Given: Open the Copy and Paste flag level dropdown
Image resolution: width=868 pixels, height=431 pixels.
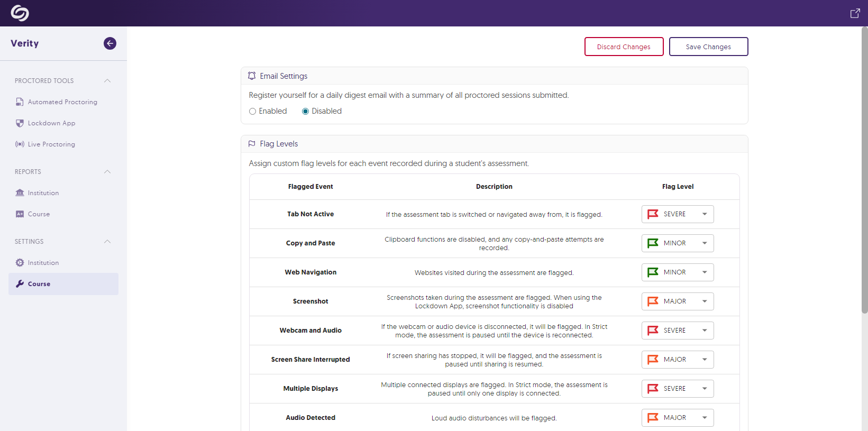Looking at the screenshot, I should point(678,243).
